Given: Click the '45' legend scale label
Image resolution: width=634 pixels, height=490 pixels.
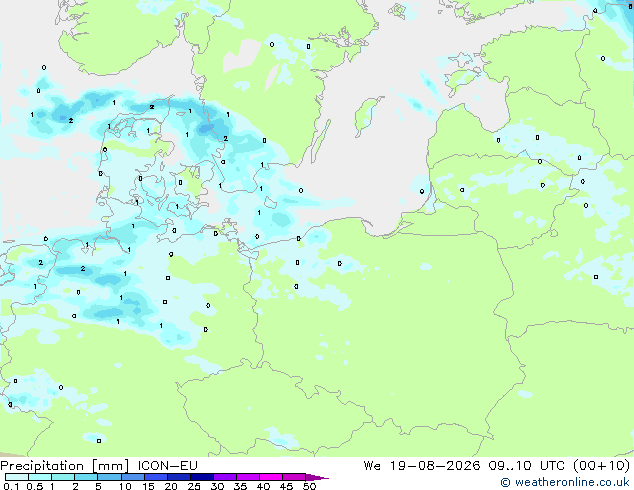Looking at the screenshot, I should pyautogui.click(x=287, y=486).
